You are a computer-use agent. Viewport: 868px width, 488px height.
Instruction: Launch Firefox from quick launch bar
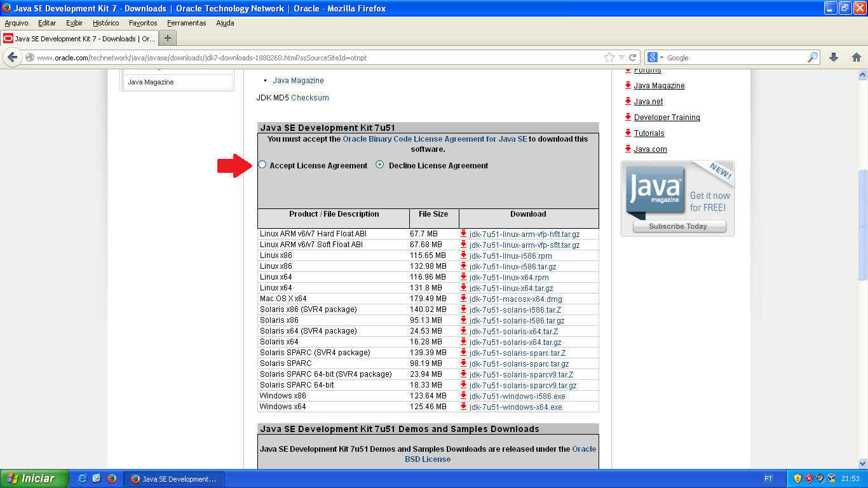[x=112, y=478]
